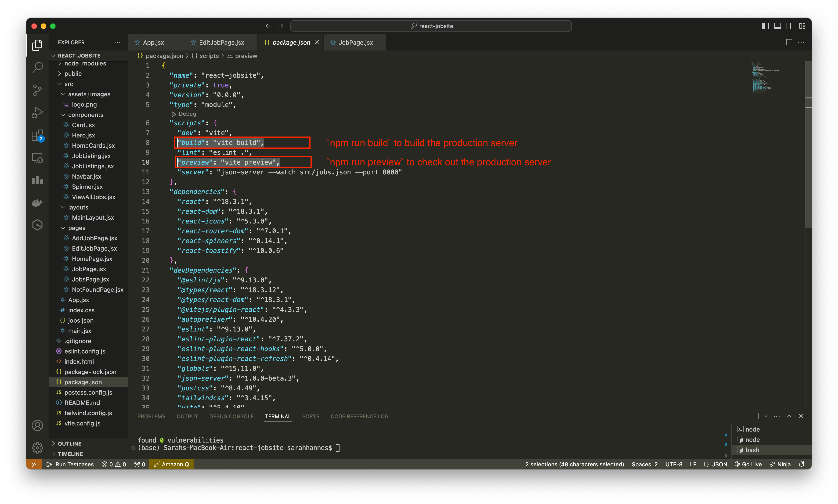This screenshot has height=504, width=838.
Task: Open the customize layout icon
Action: pyautogui.click(x=802, y=26)
